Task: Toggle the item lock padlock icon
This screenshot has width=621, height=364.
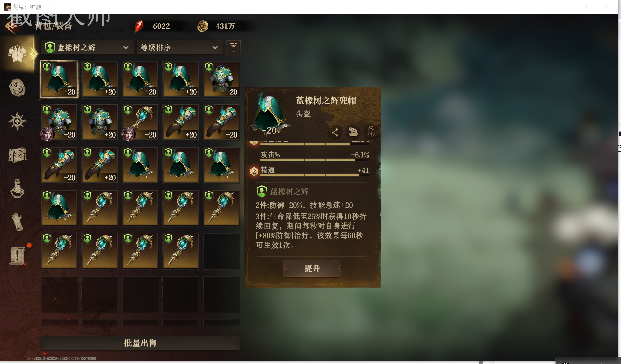Action: (x=371, y=132)
